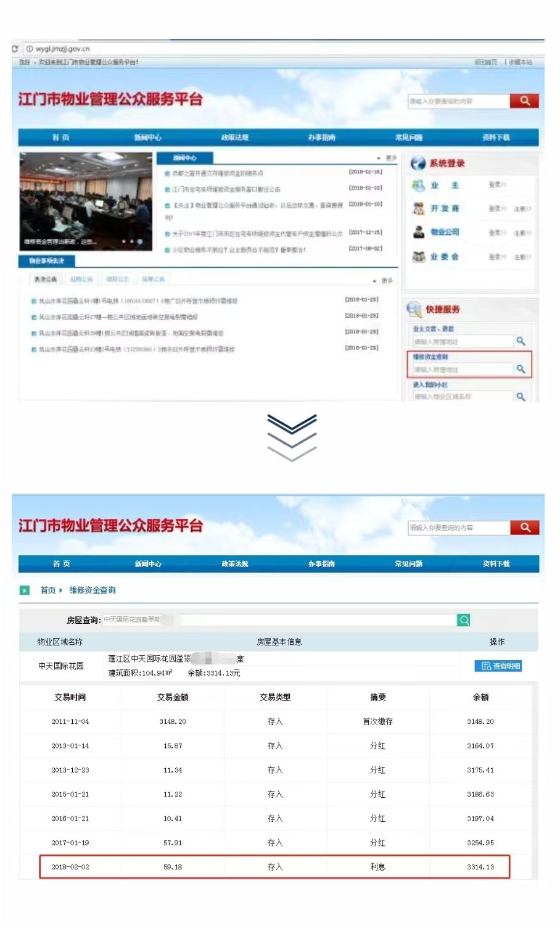Click 更多 link in the news panel

(390, 158)
